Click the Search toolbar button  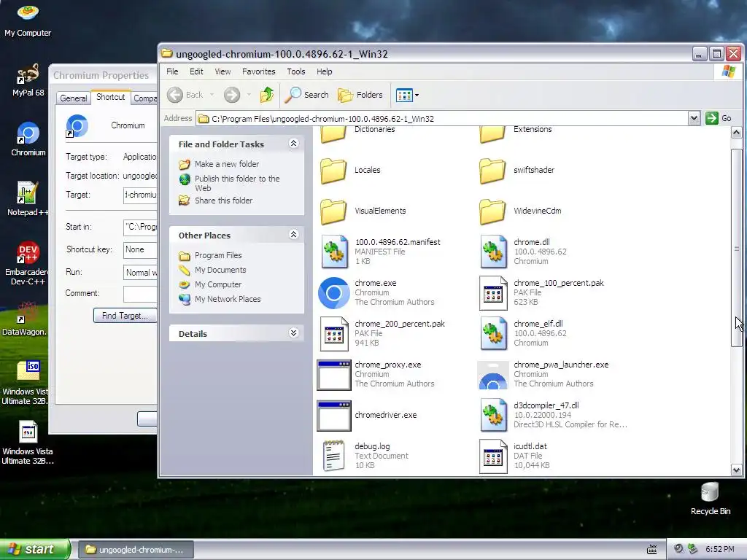tap(307, 95)
